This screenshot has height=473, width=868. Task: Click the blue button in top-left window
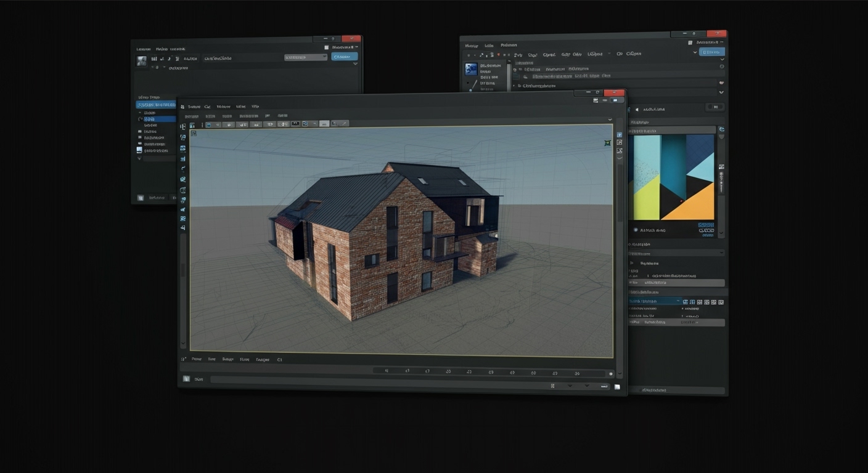tap(344, 57)
